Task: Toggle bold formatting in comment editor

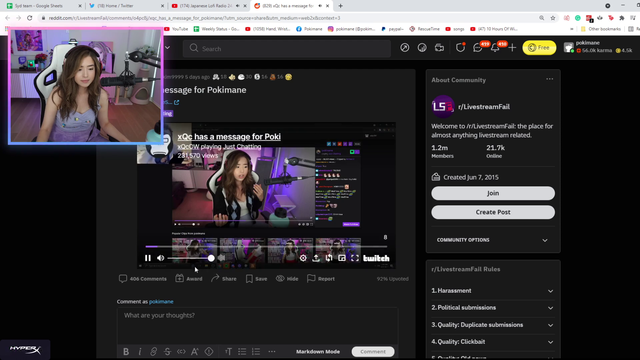Action: (x=126, y=351)
